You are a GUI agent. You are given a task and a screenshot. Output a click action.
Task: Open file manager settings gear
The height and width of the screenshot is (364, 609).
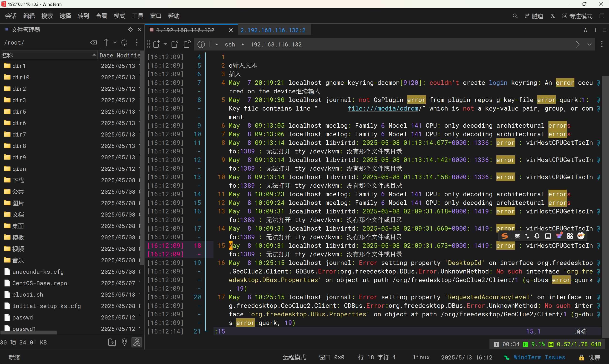coord(131,30)
